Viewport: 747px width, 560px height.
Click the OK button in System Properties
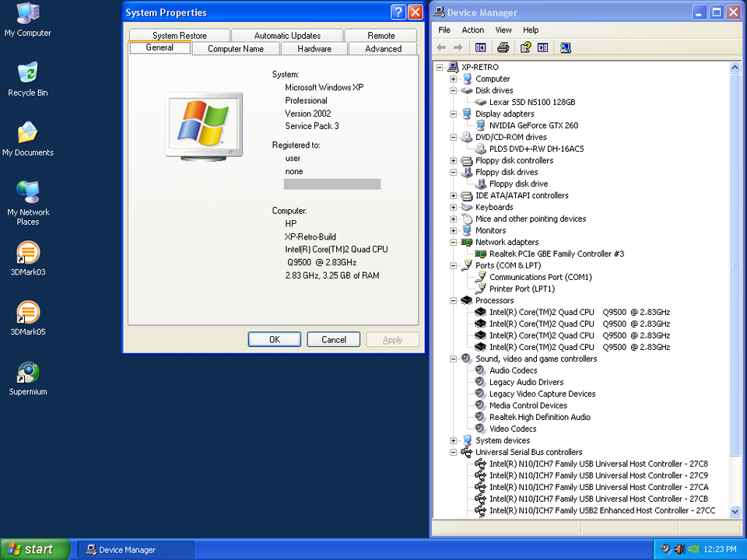click(274, 339)
